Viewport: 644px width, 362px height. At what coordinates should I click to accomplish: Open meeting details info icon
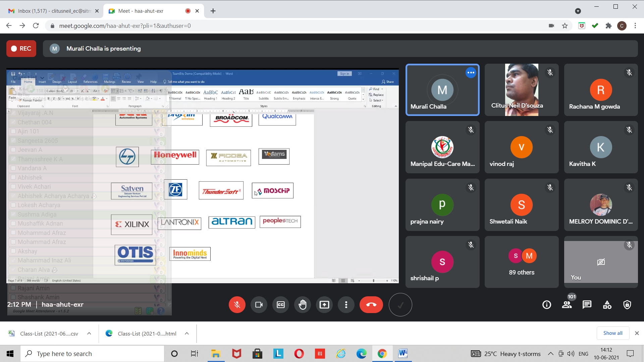tap(546, 305)
